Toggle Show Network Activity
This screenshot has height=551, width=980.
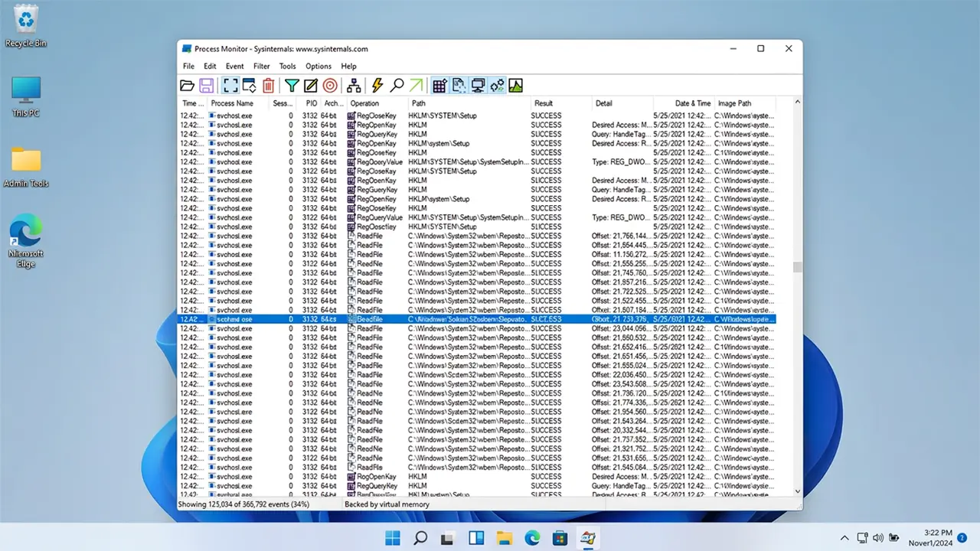tap(478, 86)
